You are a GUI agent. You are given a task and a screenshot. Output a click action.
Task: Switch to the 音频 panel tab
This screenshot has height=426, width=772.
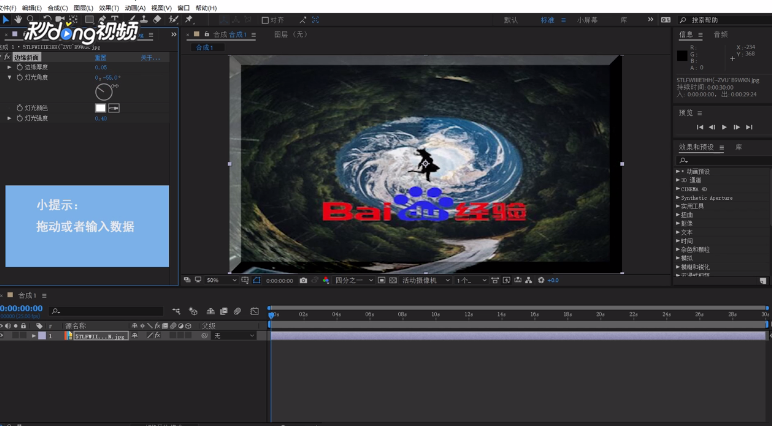click(x=721, y=34)
